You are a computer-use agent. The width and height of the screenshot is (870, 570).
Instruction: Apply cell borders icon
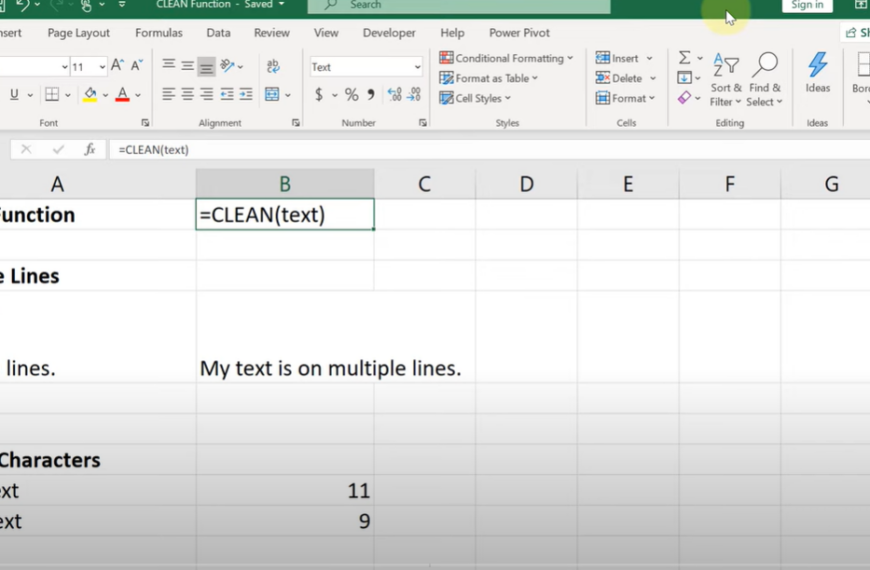click(52, 95)
